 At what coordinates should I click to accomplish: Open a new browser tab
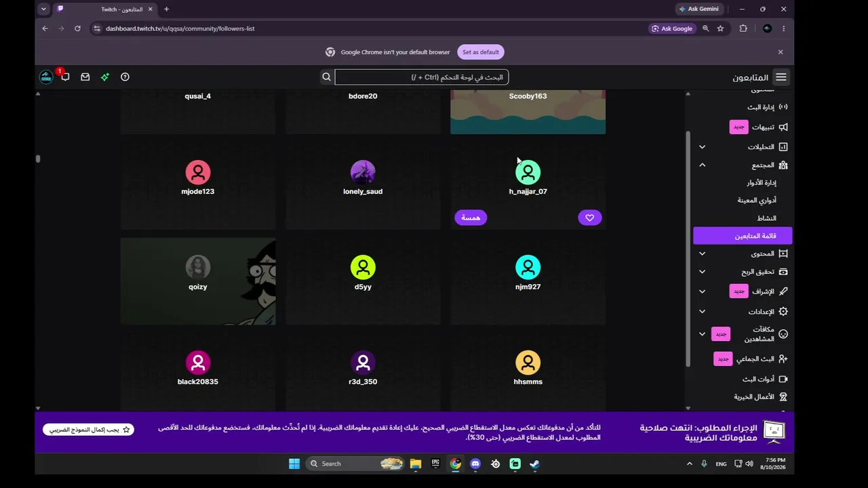click(166, 9)
